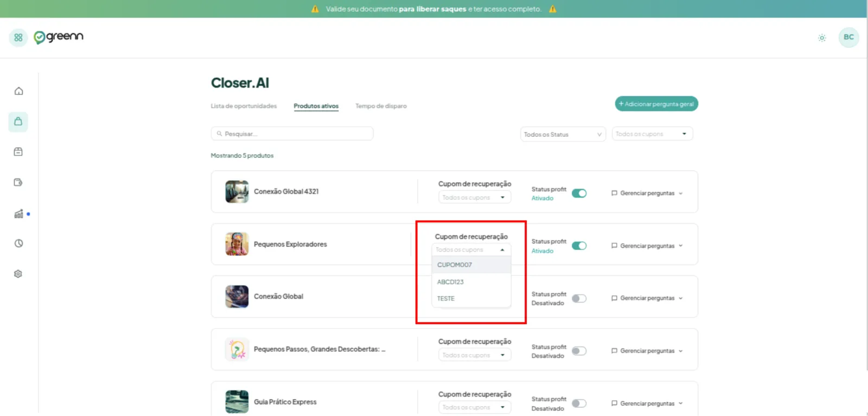Click the Greenn logo

coord(59,37)
